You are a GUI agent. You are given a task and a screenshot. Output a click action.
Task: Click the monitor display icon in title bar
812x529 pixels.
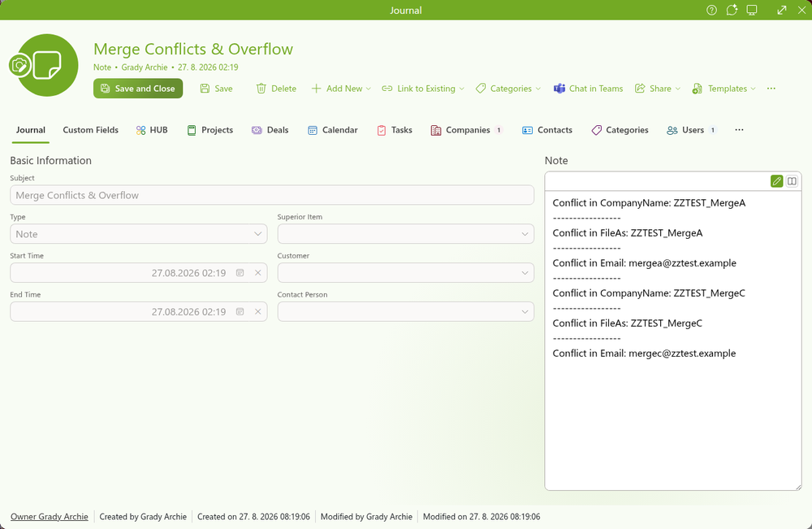point(752,10)
